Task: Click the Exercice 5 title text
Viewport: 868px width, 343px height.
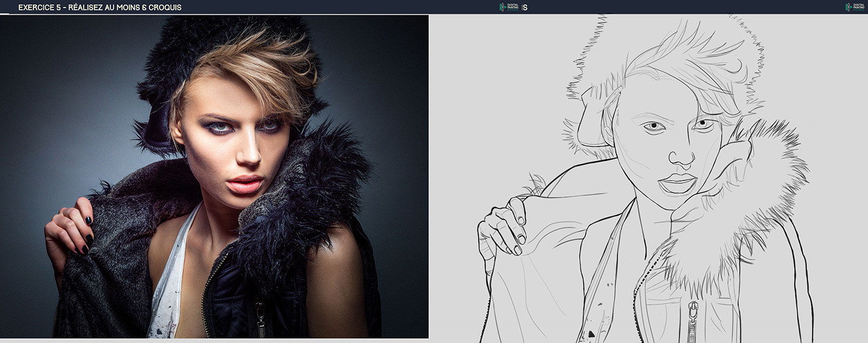Action: coord(100,8)
